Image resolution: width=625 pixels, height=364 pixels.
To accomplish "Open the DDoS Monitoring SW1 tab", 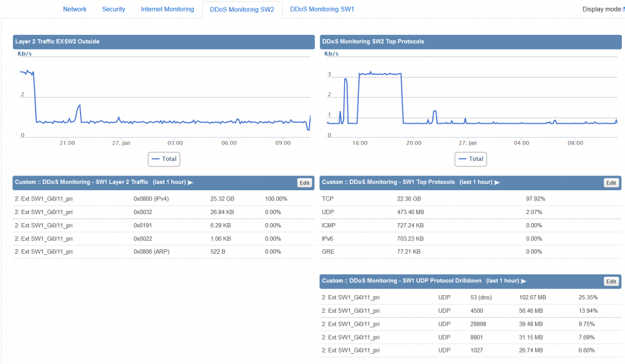I will pyautogui.click(x=322, y=9).
